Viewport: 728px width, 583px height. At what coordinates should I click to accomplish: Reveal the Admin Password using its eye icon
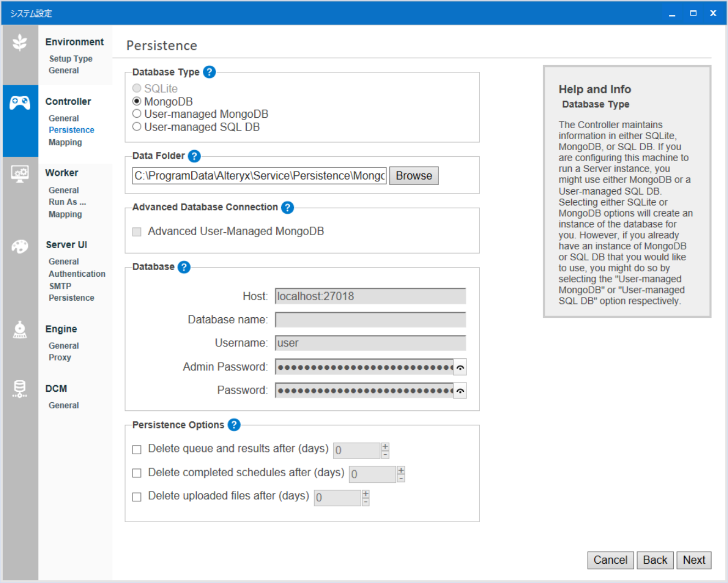click(x=460, y=367)
